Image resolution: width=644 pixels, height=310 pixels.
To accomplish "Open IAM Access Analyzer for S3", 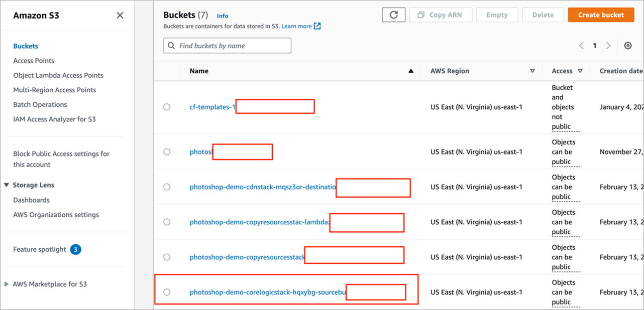I will point(55,119).
